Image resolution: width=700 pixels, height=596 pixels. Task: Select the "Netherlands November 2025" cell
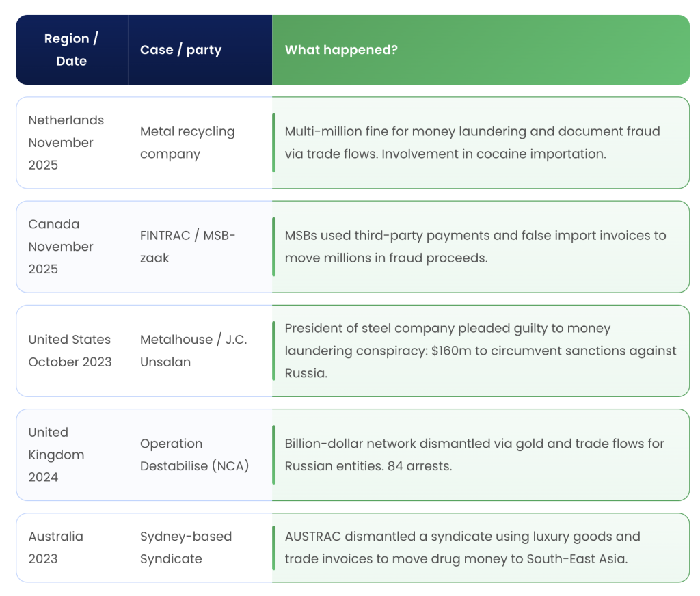tap(66, 143)
